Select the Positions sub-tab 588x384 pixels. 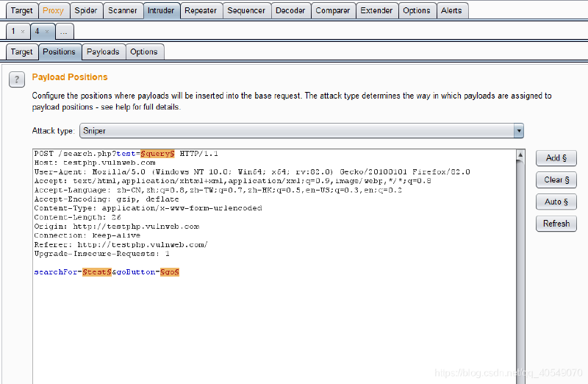point(60,51)
